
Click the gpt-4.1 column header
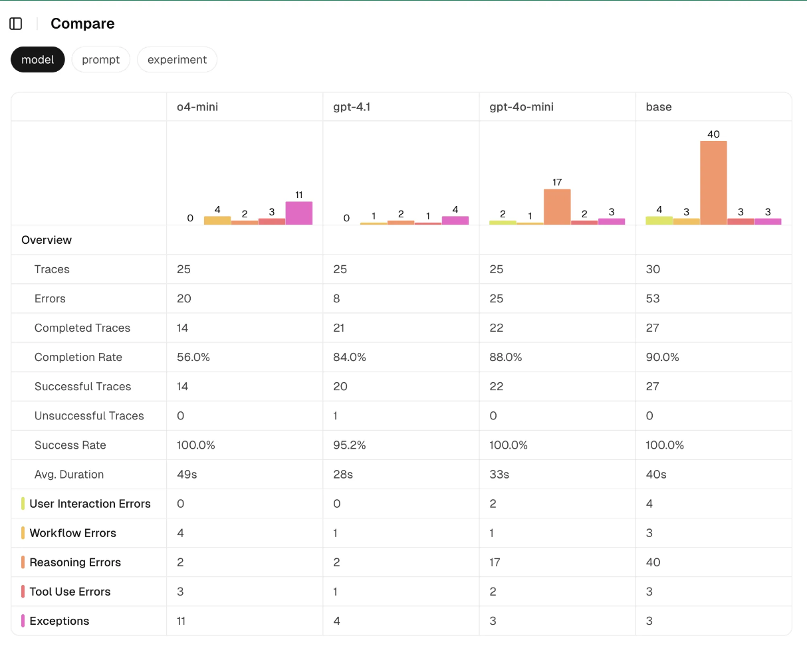[352, 107]
